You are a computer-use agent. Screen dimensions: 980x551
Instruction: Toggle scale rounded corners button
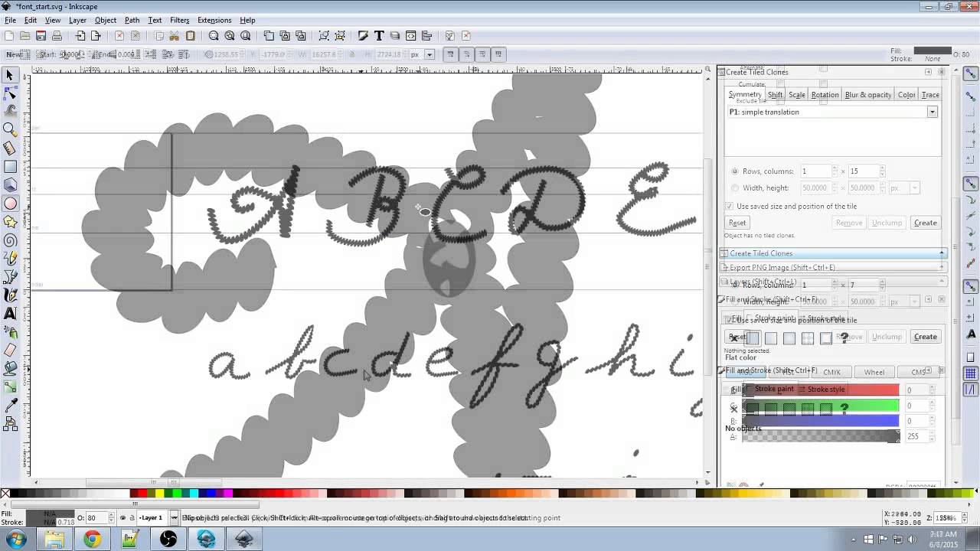(x=466, y=54)
